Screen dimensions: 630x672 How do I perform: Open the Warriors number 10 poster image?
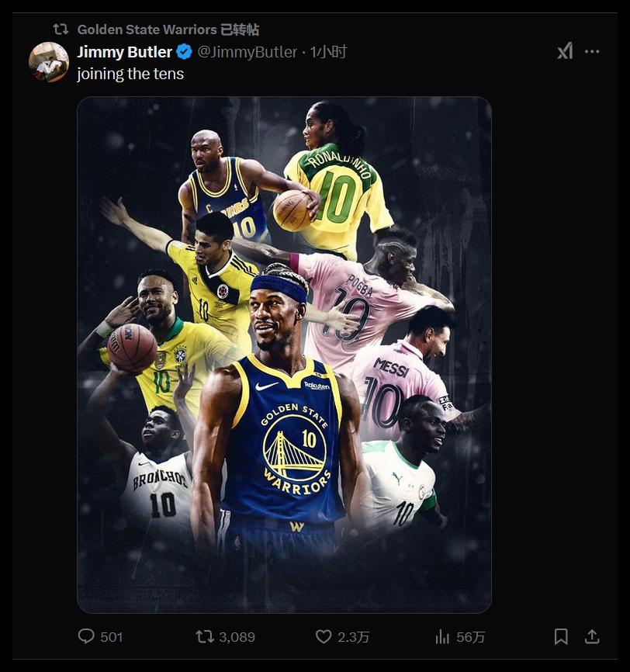(284, 355)
